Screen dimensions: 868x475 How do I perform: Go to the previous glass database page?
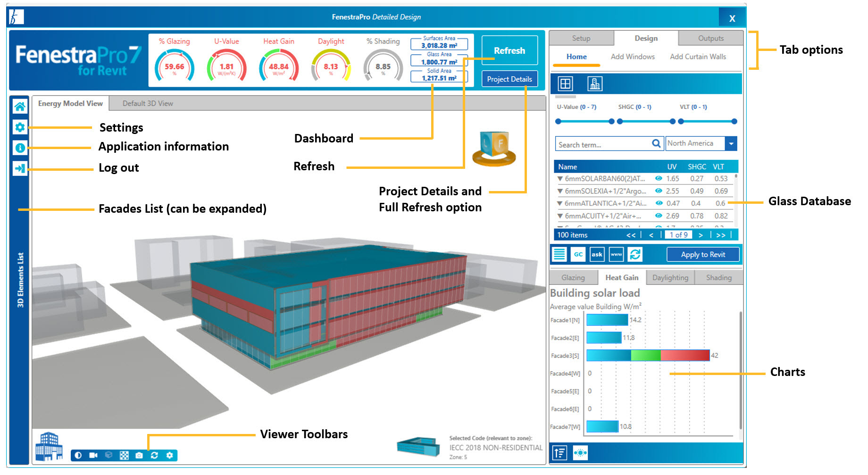point(651,235)
